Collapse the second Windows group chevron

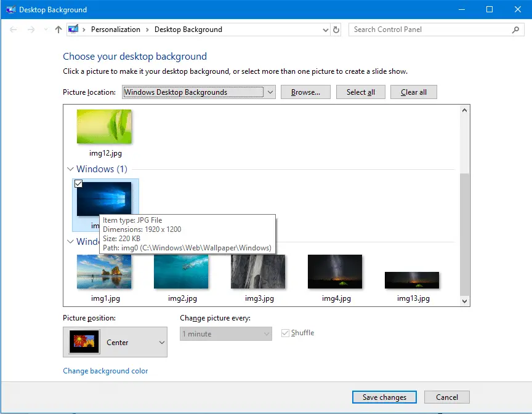(x=70, y=241)
